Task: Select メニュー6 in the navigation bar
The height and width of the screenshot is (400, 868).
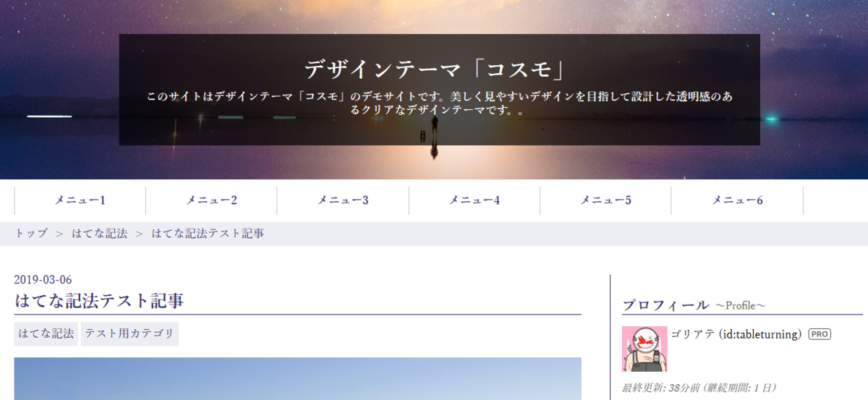Action: (x=737, y=200)
